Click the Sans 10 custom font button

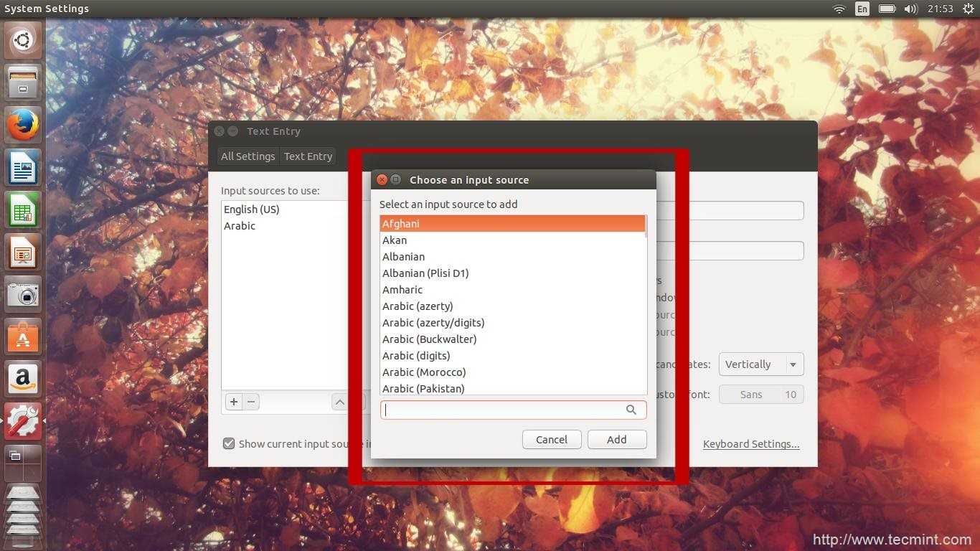click(761, 395)
